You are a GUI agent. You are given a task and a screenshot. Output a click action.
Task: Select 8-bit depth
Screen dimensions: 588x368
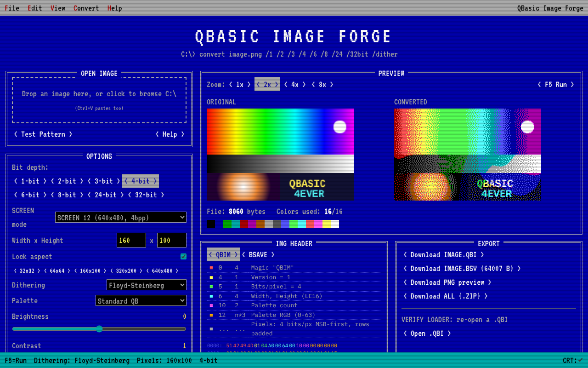click(67, 195)
